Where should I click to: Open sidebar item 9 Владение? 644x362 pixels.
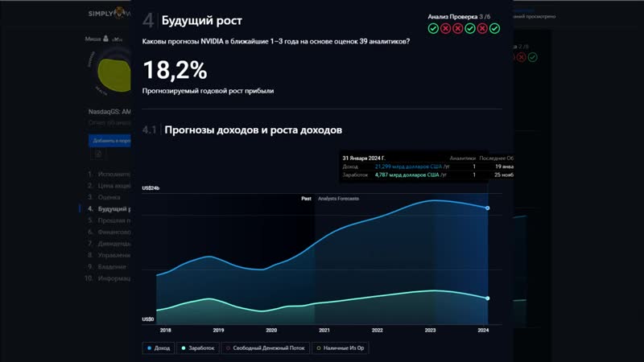pos(107,267)
